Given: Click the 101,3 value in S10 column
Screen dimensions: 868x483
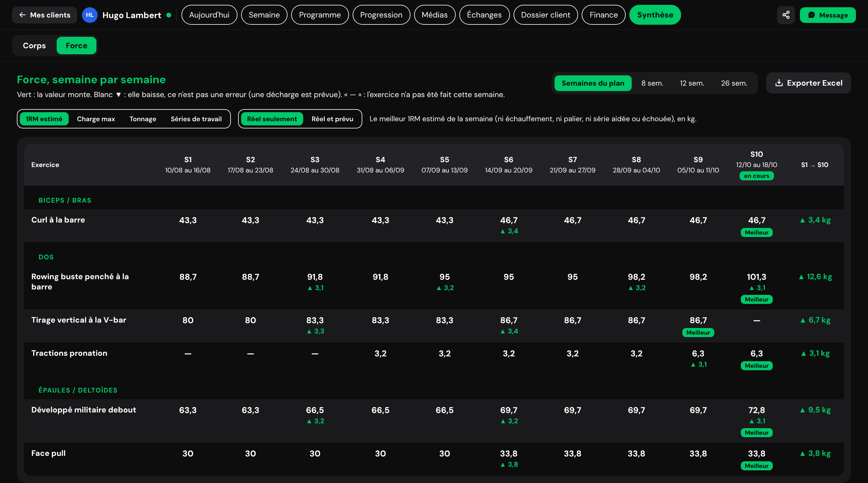Looking at the screenshot, I should [756, 277].
